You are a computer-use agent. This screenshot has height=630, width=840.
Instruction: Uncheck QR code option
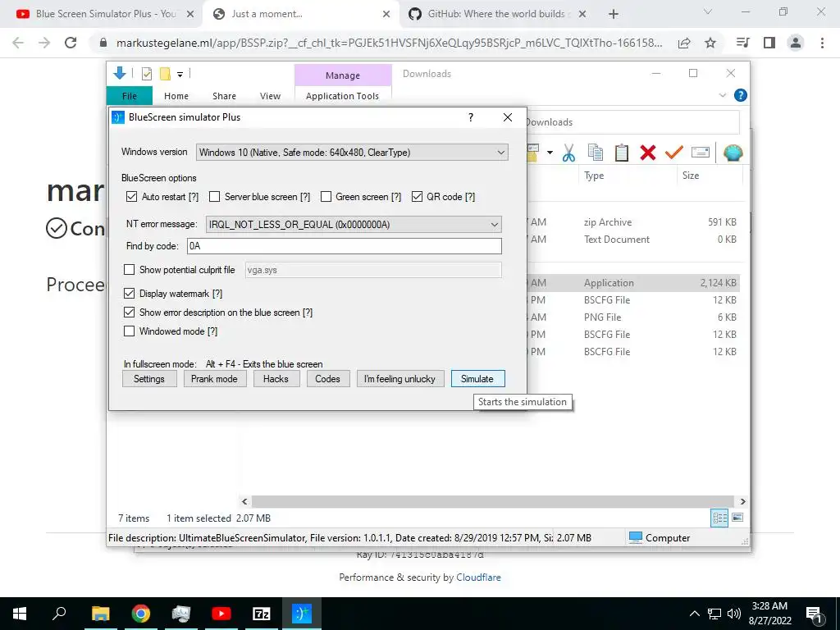point(417,197)
